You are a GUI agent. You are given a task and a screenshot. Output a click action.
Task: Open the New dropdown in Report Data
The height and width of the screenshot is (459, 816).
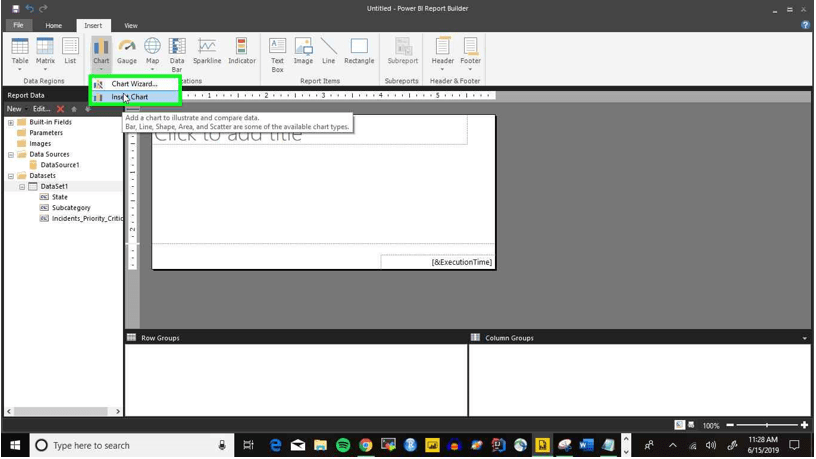[x=17, y=109]
